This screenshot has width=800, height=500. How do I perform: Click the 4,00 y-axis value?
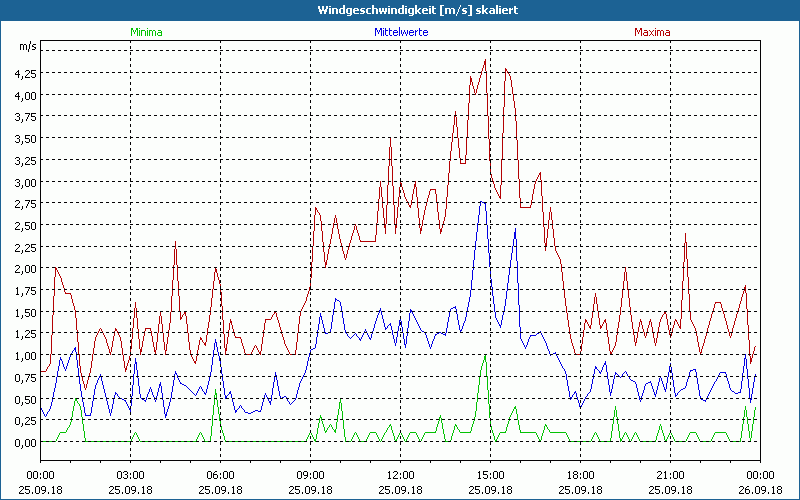26,95
